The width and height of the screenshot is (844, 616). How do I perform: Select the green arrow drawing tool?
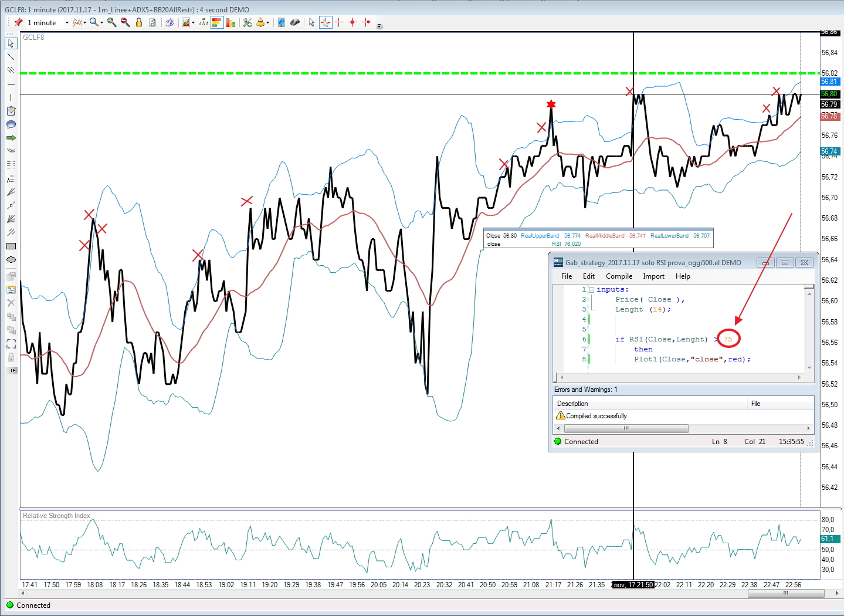pos(11,138)
